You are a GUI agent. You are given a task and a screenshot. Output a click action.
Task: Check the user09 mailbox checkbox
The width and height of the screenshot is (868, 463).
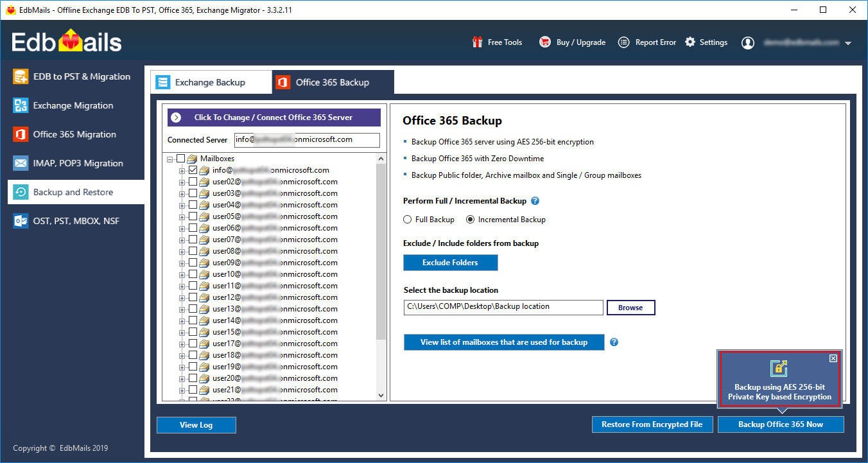click(x=193, y=263)
